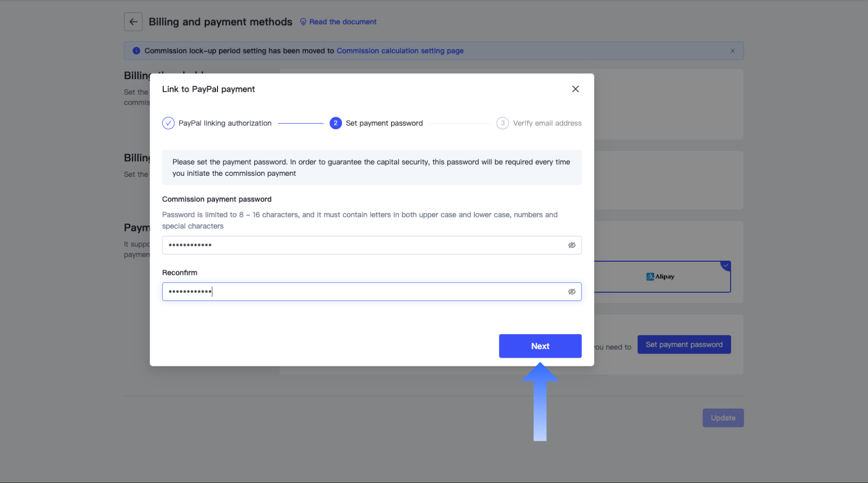Screen dimensions: 868x483
Task: Click the Alipay logo icon
Action: pos(650,277)
